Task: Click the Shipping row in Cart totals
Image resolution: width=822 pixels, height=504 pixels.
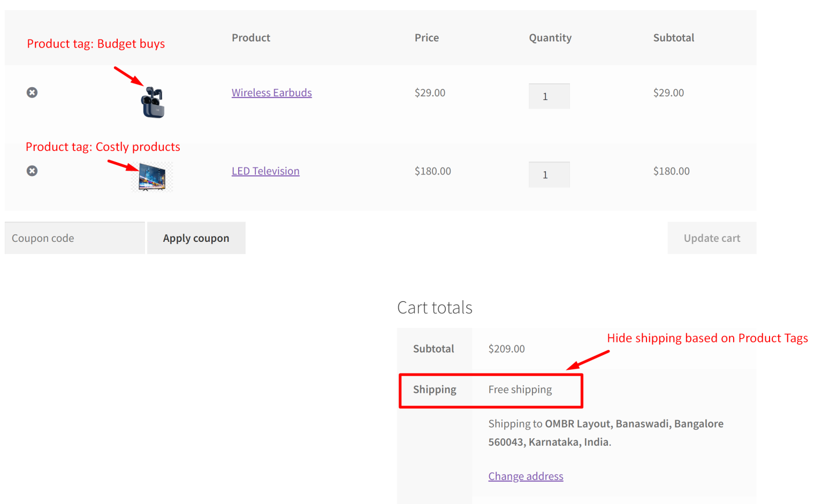Action: coord(433,390)
